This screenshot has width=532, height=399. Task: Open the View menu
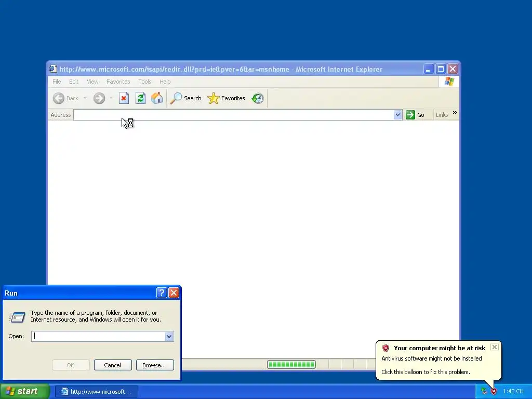[92, 82]
